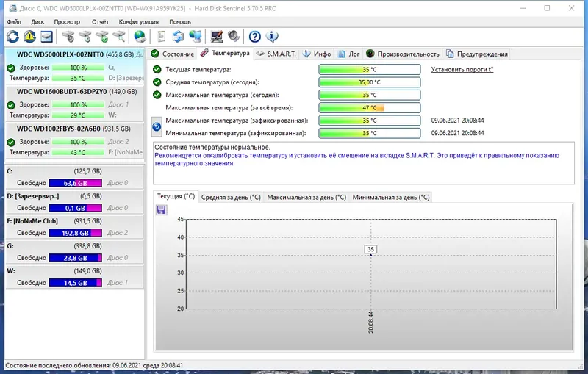Open the Просмотр menu
The image size is (588, 374).
click(67, 22)
